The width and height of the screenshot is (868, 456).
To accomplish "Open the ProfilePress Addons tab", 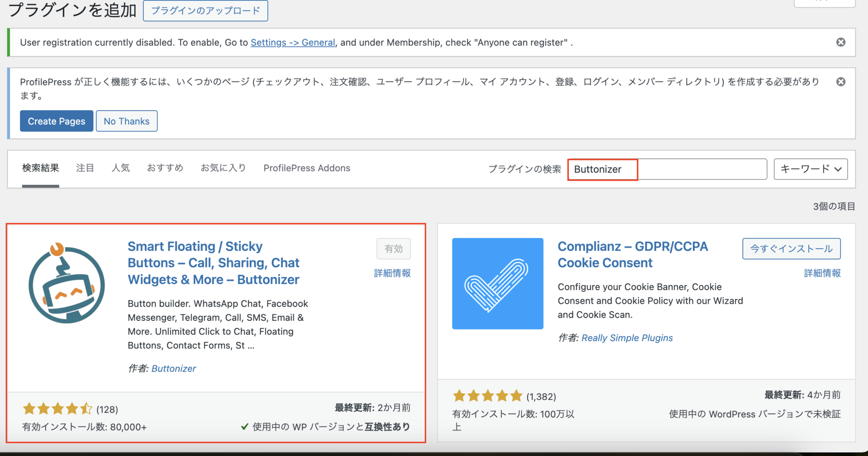I will 307,168.
